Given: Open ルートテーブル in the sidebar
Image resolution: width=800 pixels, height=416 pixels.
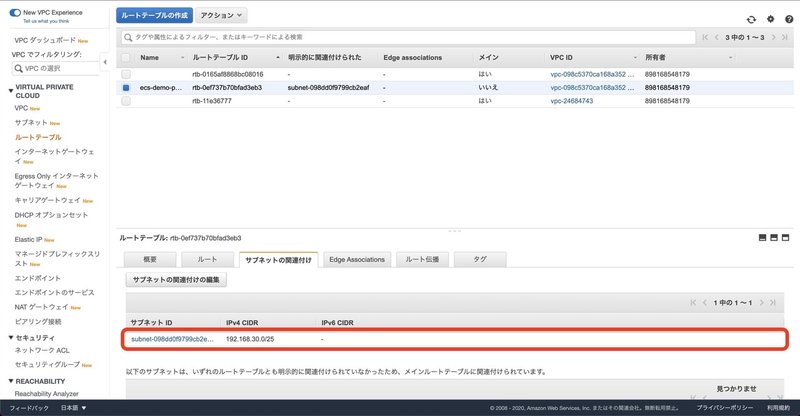Looking at the screenshot, I should point(38,137).
